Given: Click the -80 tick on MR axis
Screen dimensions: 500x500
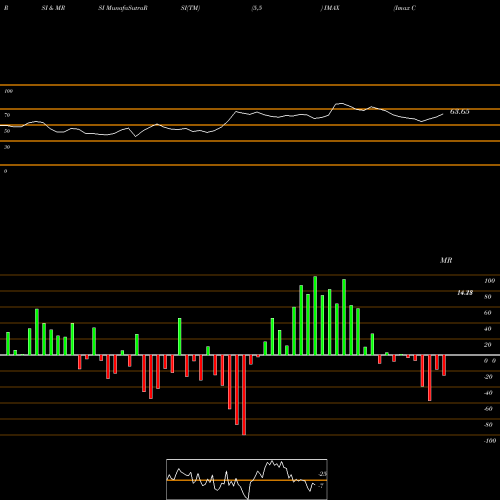Looking at the screenshot, I should (488, 425).
